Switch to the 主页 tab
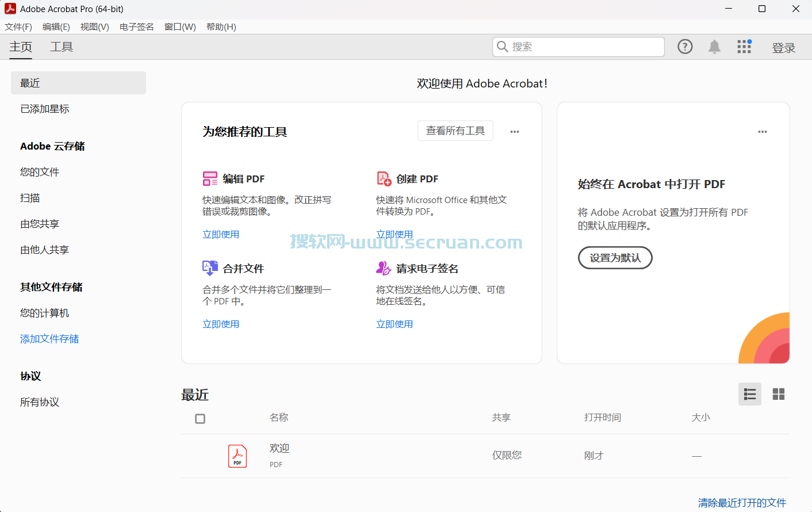The height and width of the screenshot is (512, 812). [21, 47]
